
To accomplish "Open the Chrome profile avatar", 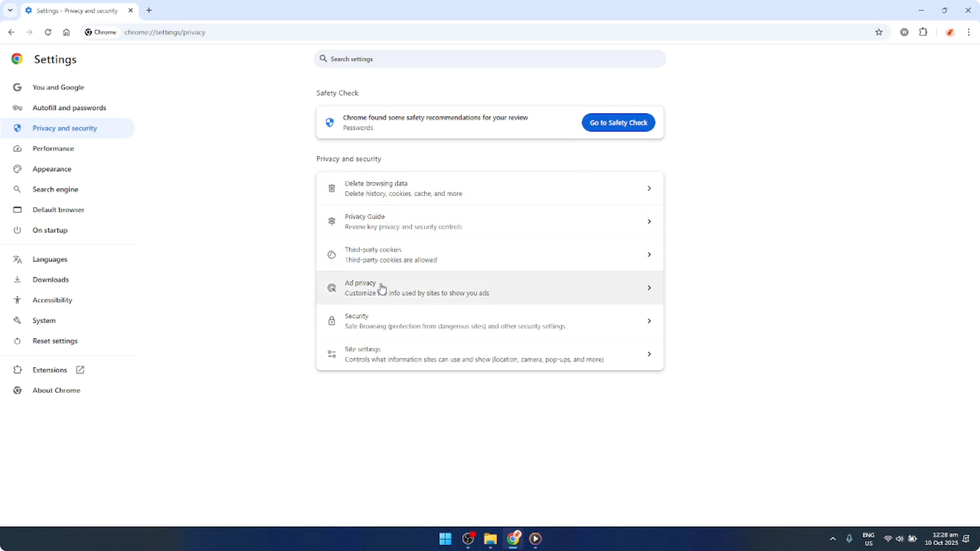I will click(x=950, y=32).
